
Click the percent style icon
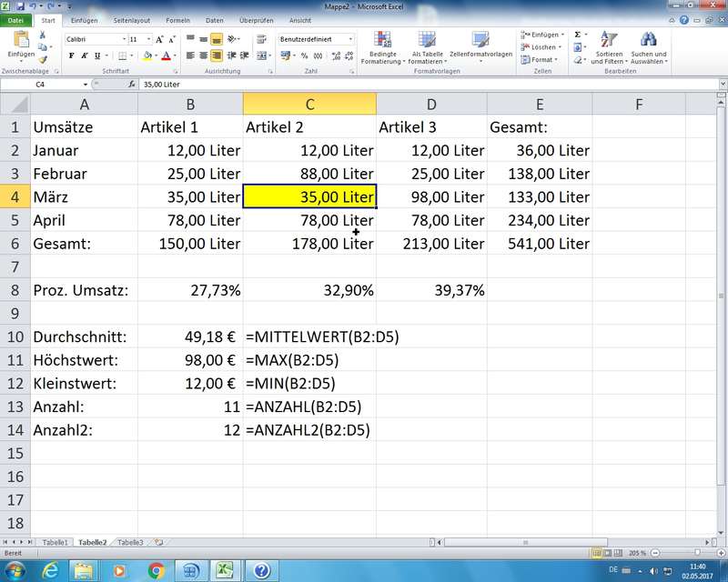(x=304, y=55)
